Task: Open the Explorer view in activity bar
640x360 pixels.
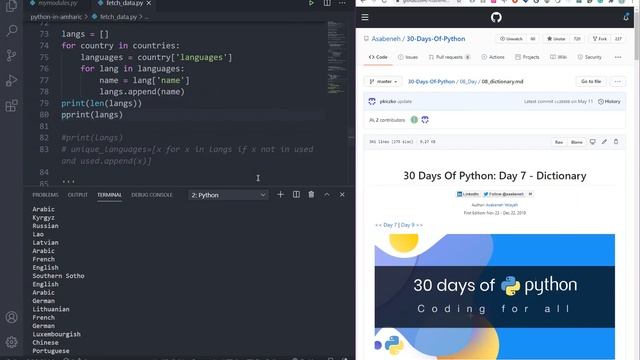Action: pos(11,6)
